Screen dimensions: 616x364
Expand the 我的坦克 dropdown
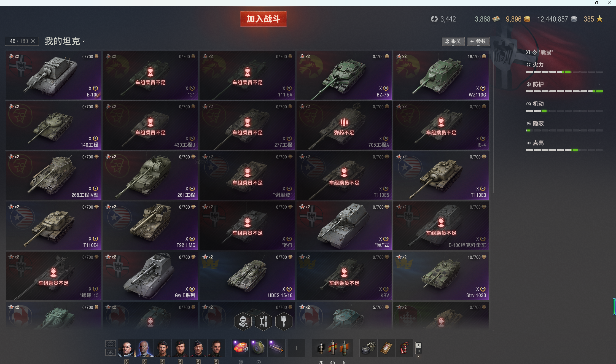[65, 41]
